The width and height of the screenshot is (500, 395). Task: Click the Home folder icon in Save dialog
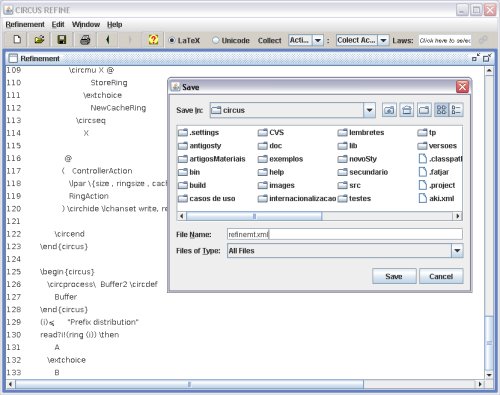(x=406, y=110)
